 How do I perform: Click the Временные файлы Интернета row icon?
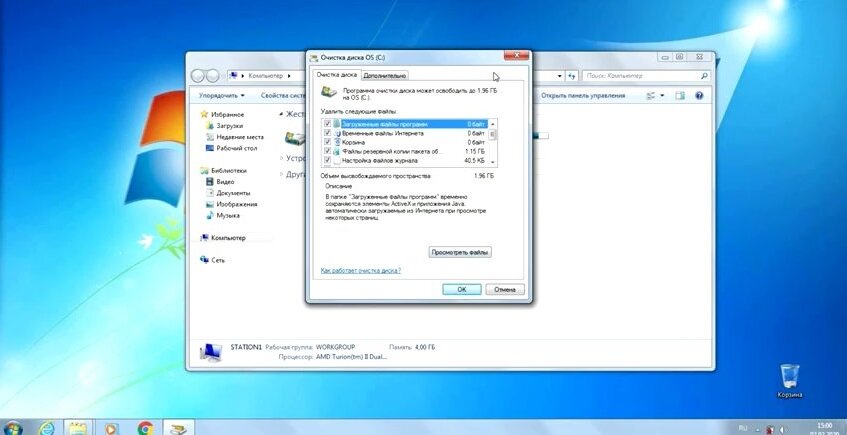coord(337,133)
